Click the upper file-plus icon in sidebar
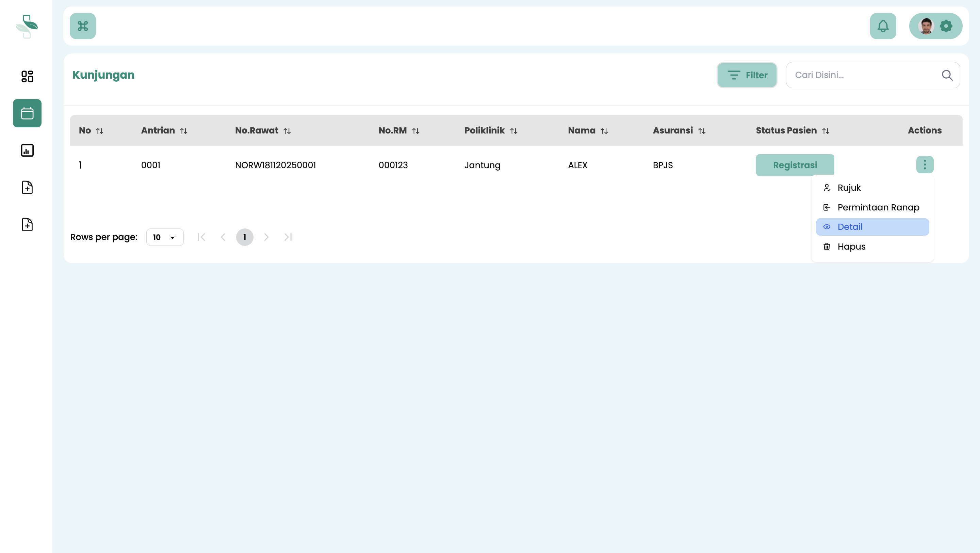Screen dimensions: 980x553 click(x=27, y=187)
